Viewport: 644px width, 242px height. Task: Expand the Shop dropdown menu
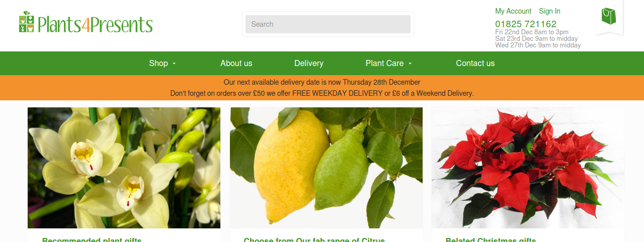point(163,63)
